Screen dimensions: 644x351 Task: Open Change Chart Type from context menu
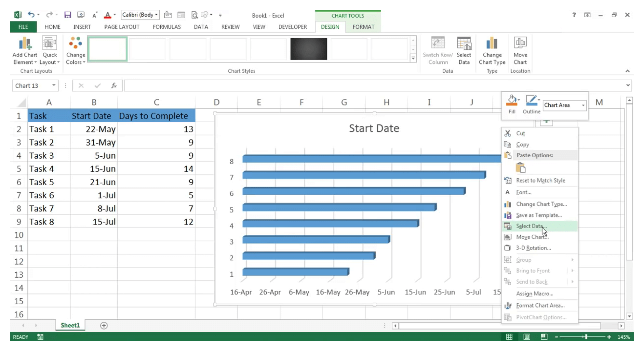point(541,203)
